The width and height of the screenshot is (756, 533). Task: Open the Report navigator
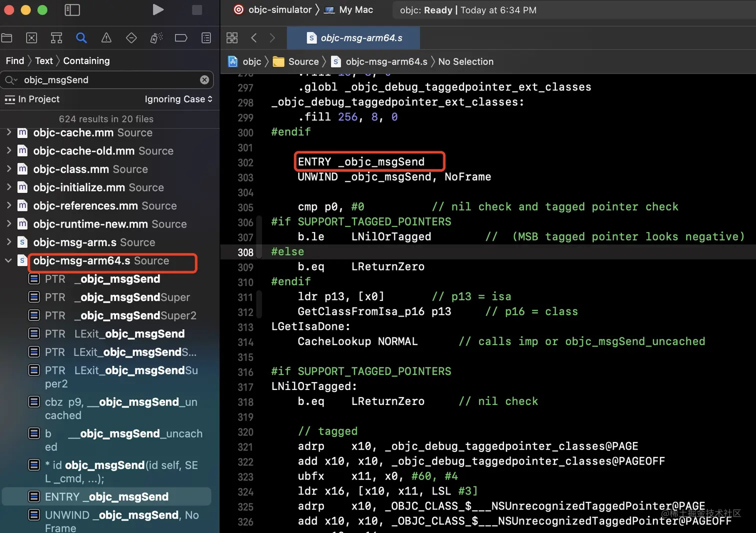tap(206, 38)
